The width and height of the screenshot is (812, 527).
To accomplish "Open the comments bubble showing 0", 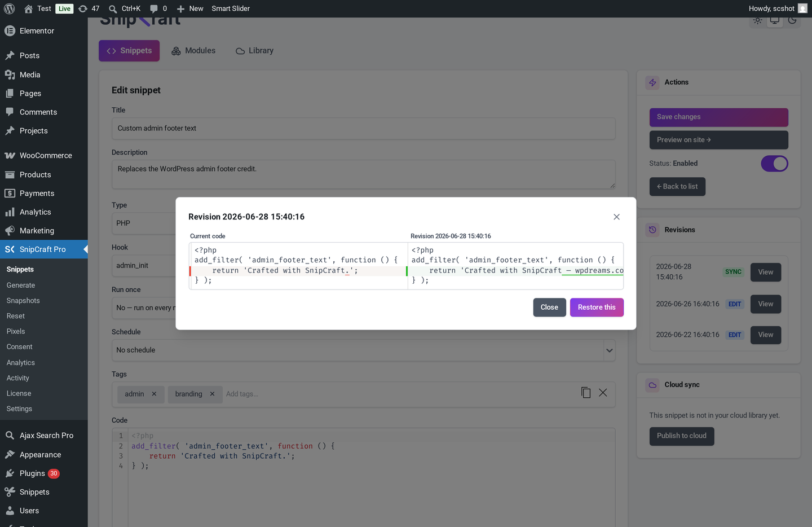I will pyautogui.click(x=158, y=8).
